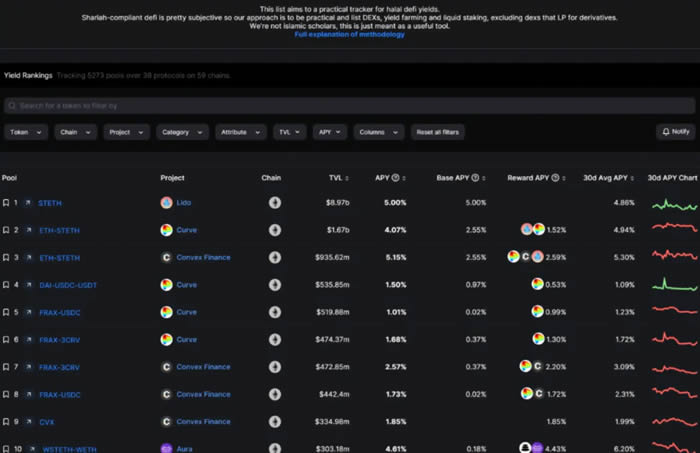Click Ethereum chain icon in rank 5 row
Viewport: 700px width, 453px height.
coord(275,312)
